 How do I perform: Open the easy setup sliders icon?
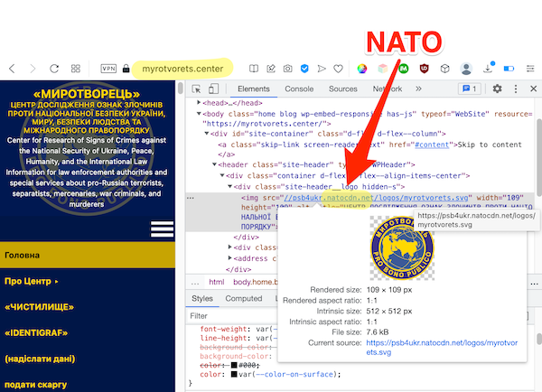(x=530, y=69)
